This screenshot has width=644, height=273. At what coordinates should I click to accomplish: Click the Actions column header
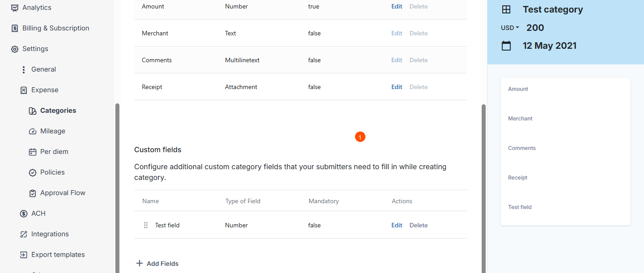pos(402,201)
